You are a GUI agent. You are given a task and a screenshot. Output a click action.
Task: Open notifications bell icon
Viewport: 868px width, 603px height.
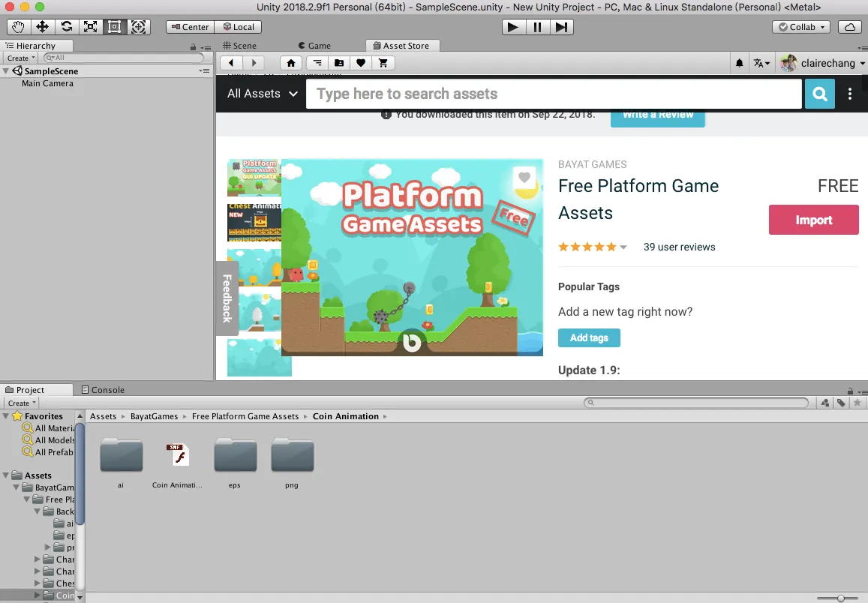pyautogui.click(x=739, y=63)
